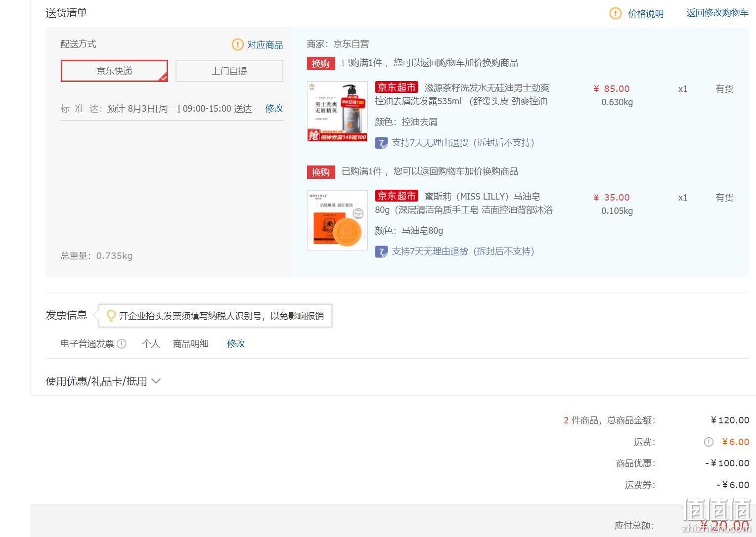Click 颜色: 控油去屑 attribute text
This screenshot has height=537, width=756.
click(406, 122)
